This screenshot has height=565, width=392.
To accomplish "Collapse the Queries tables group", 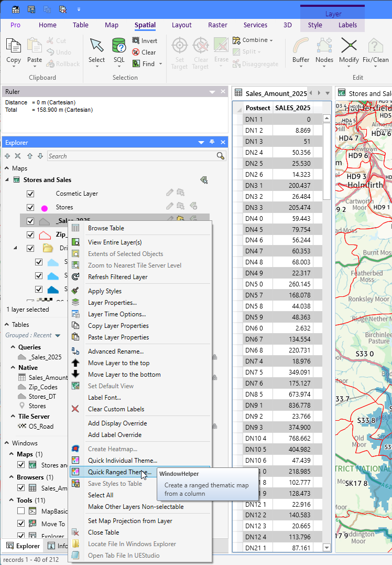I will tap(13, 347).
